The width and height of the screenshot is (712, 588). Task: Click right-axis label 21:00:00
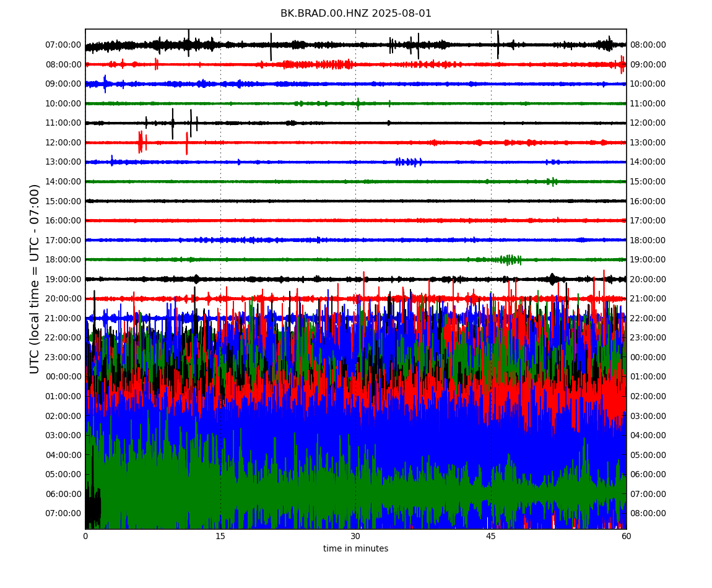[648, 299]
